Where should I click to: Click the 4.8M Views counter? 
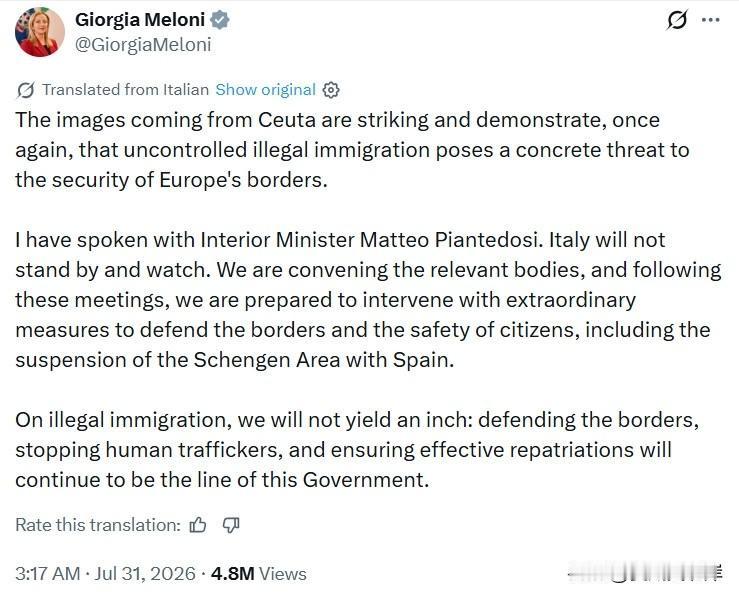259,573
